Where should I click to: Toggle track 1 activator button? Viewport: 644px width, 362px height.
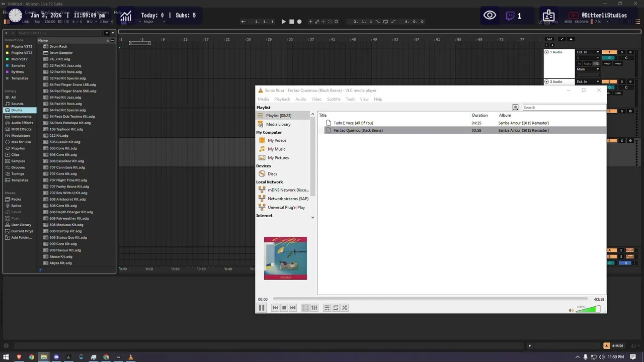point(609,52)
